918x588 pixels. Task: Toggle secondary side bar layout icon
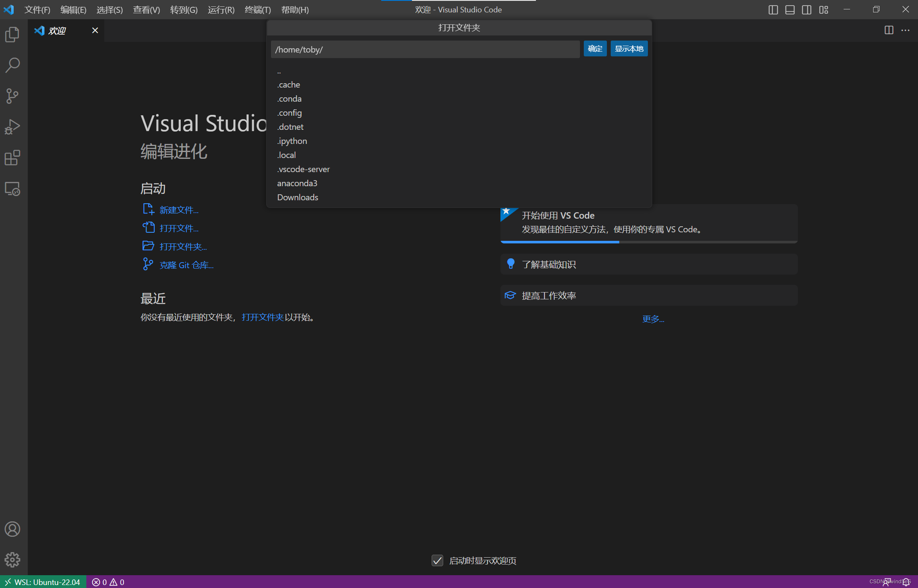[x=806, y=9]
